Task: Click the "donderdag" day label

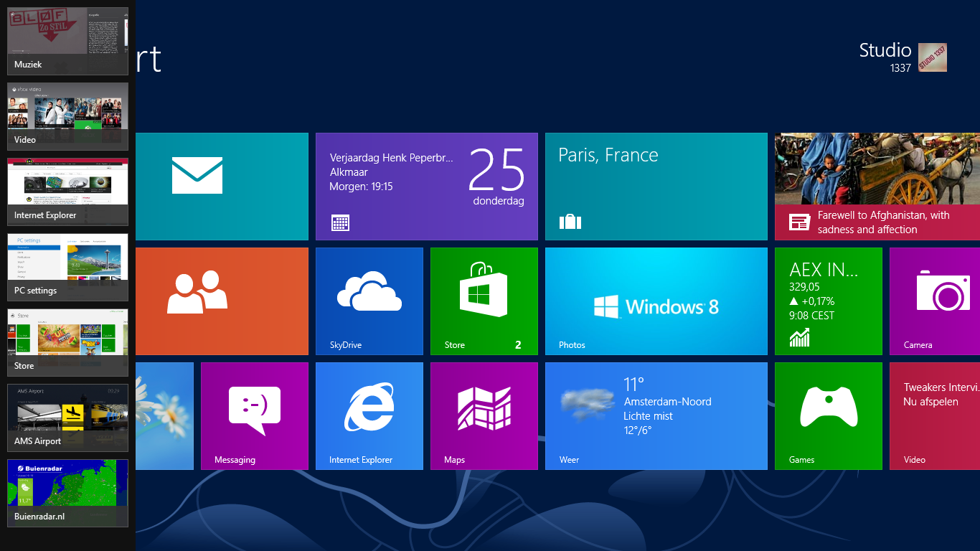Action: [499, 201]
